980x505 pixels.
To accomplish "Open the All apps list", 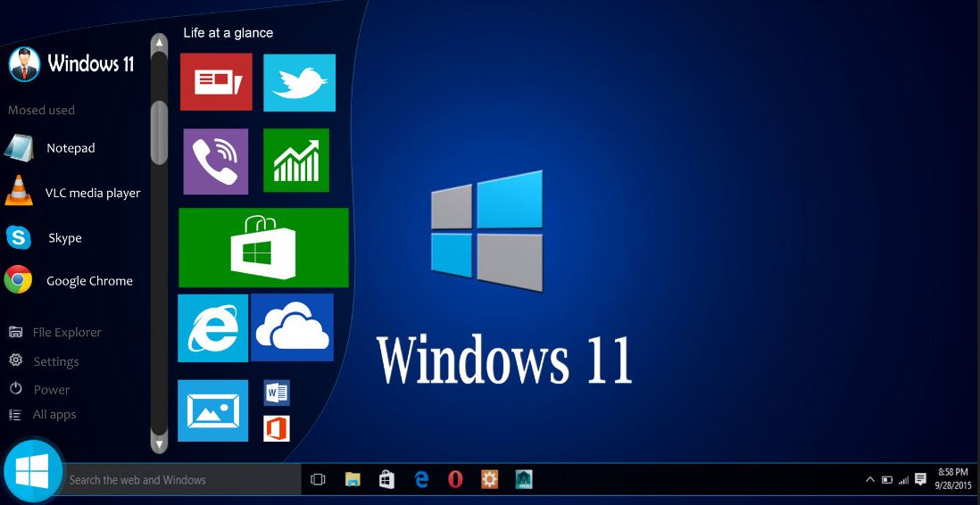I will [x=54, y=415].
